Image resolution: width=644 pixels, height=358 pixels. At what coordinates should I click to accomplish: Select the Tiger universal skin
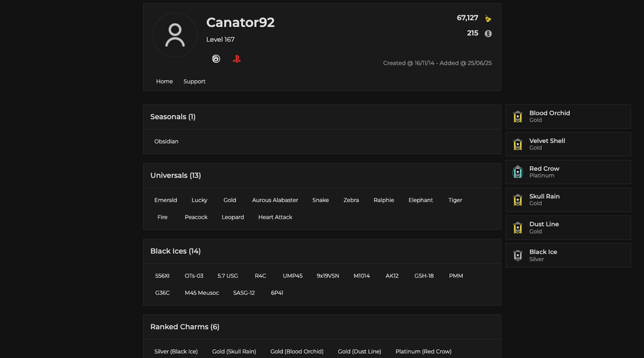coord(455,200)
